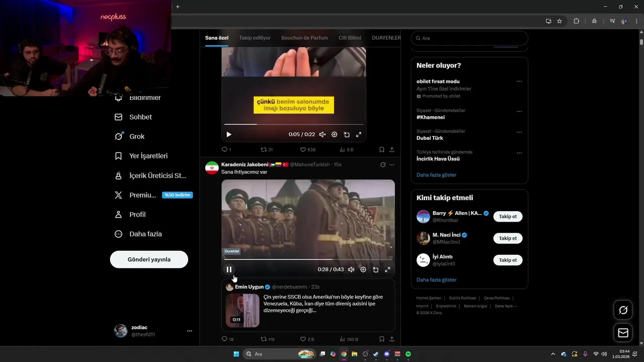This screenshot has width=644, height=362.
Task: Pause the Soviet parade video
Action: click(x=229, y=269)
